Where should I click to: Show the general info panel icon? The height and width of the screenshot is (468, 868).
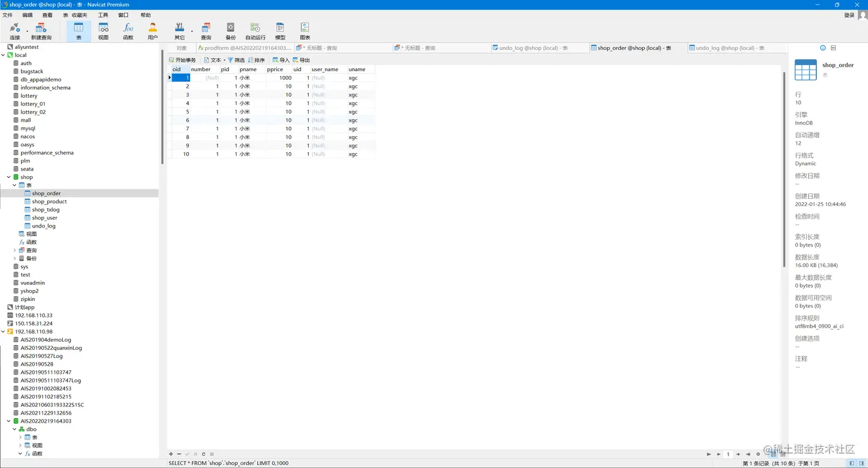click(x=823, y=48)
